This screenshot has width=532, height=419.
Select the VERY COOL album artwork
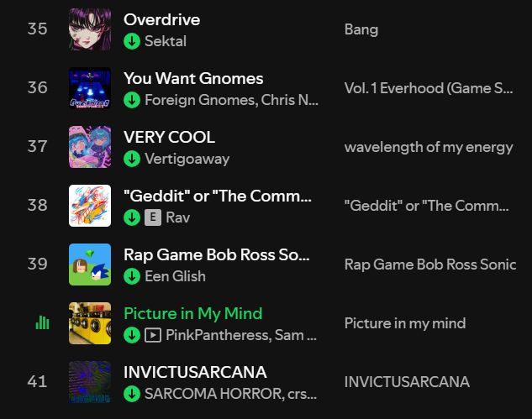tap(90, 147)
